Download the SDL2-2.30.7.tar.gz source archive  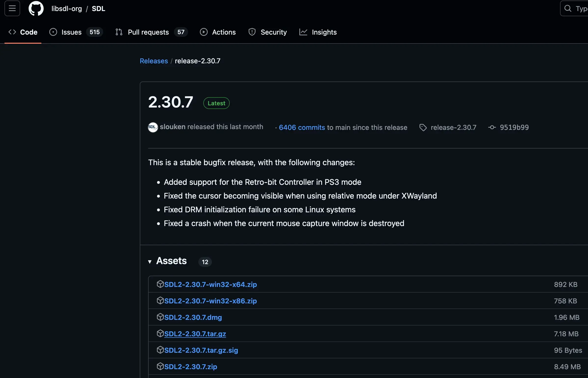(x=195, y=334)
